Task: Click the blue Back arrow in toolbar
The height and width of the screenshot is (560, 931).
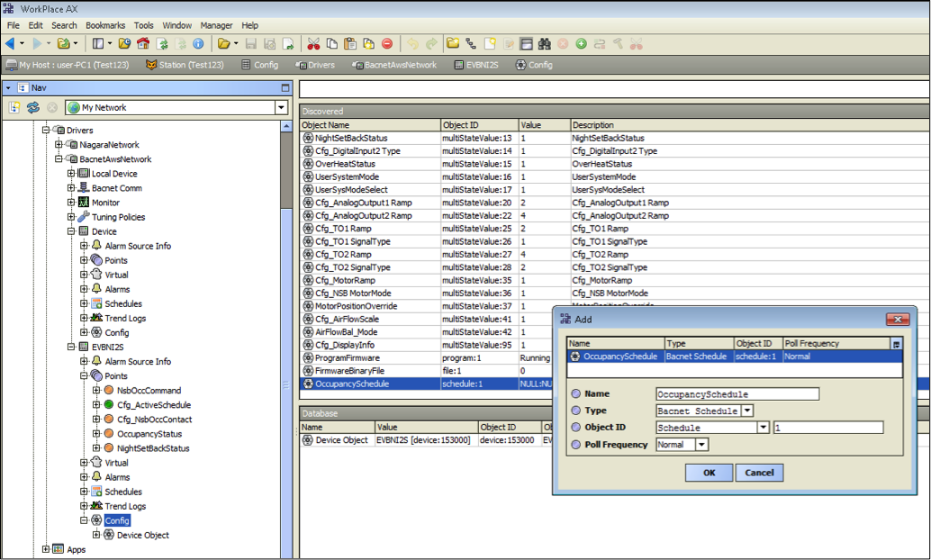Action: coord(10,44)
